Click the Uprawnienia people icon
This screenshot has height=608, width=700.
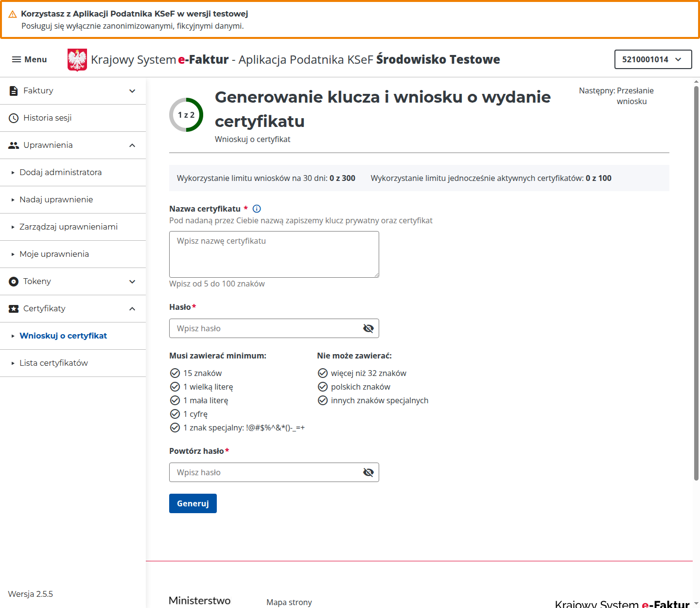14,145
